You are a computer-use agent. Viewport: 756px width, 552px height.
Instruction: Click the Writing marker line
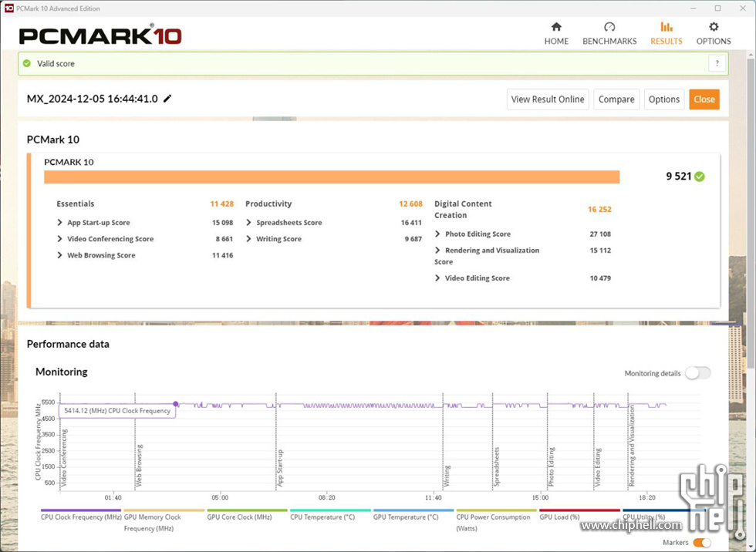coord(443,443)
